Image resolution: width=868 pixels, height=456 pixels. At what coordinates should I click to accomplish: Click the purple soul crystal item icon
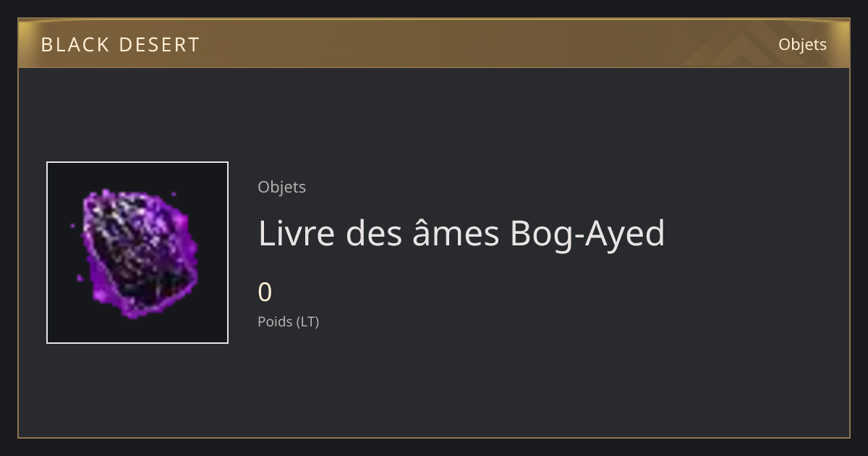137,252
